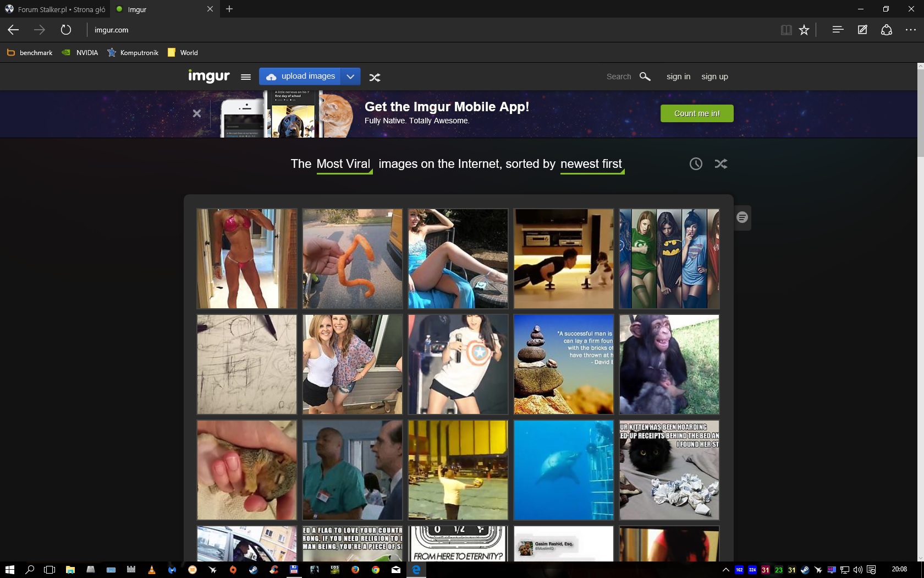Open the kitten hoarding receipts thumbnail

pos(669,470)
